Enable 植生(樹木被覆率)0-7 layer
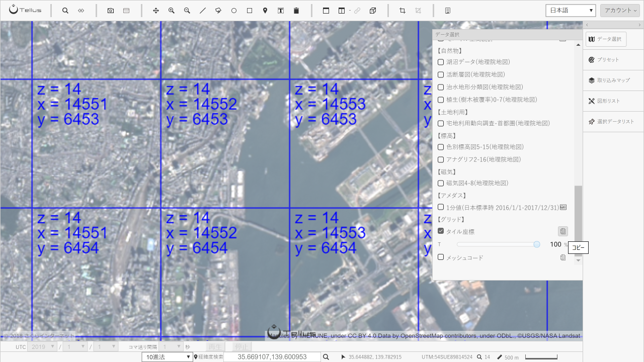The image size is (644, 362). pyautogui.click(x=441, y=100)
